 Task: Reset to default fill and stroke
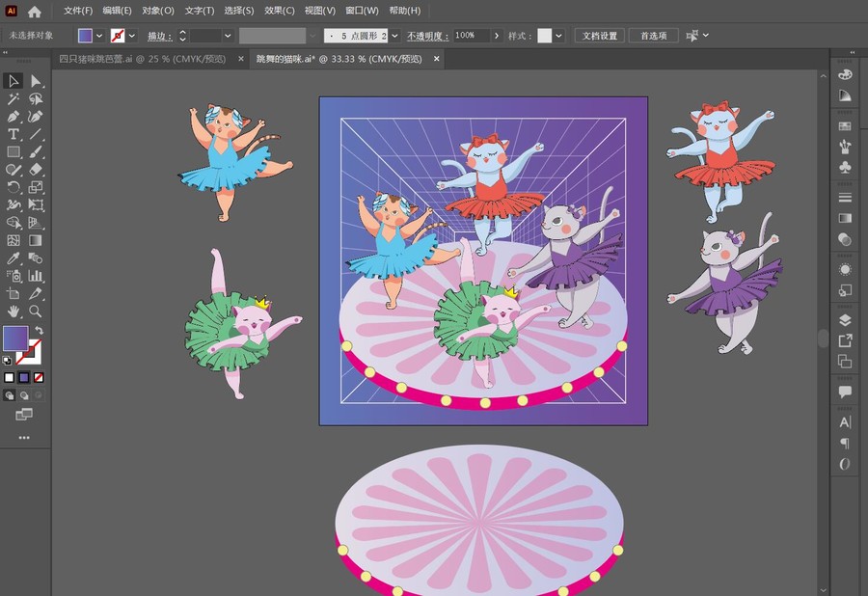(7, 361)
